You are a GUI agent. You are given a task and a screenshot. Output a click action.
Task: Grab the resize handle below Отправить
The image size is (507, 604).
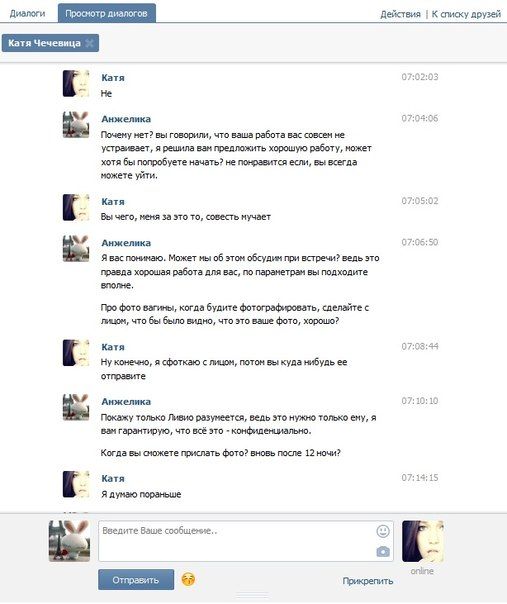pos(253,597)
